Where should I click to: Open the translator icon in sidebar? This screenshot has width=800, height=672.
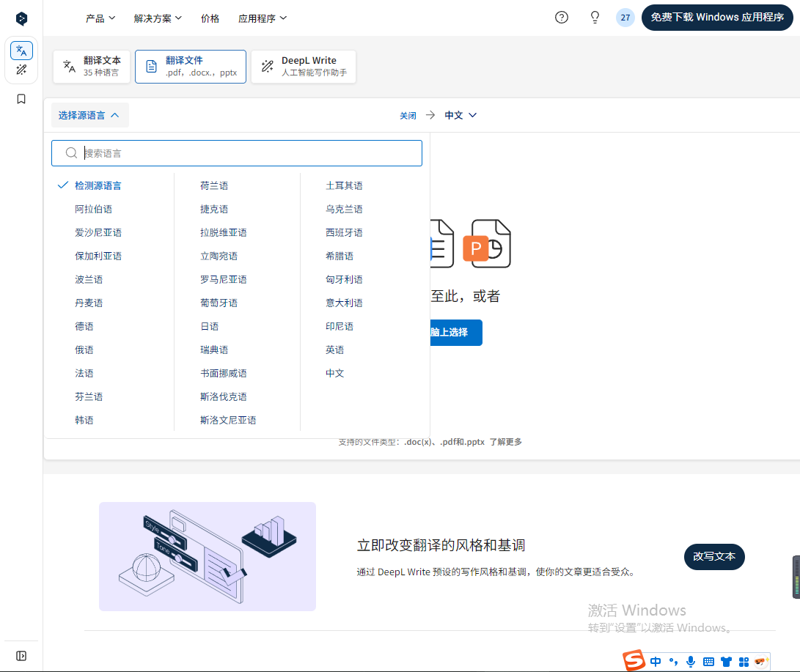tap(21, 51)
